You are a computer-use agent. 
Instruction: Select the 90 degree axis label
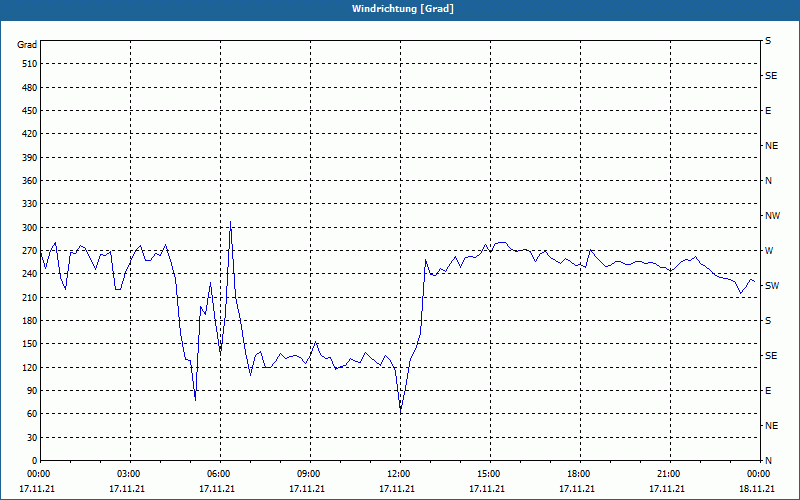click(32, 391)
